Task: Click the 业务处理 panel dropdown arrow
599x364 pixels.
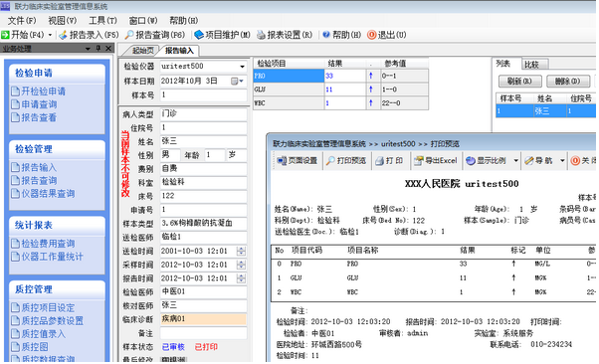Action: [x=88, y=49]
